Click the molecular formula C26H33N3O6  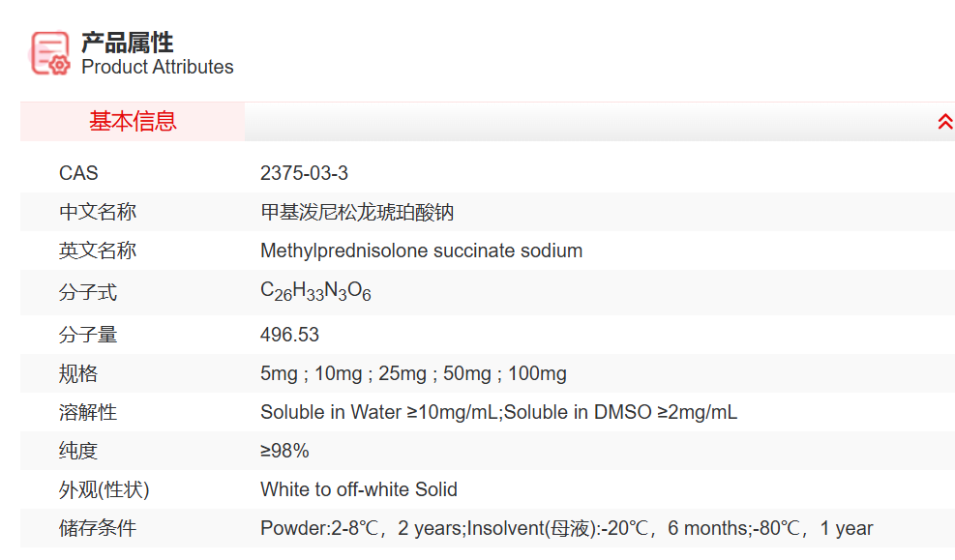coord(315,292)
